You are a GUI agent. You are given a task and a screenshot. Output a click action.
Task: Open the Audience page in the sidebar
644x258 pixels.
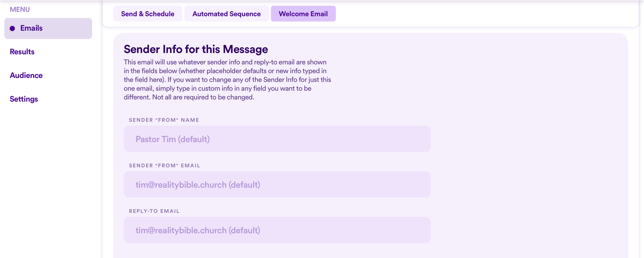(x=26, y=75)
